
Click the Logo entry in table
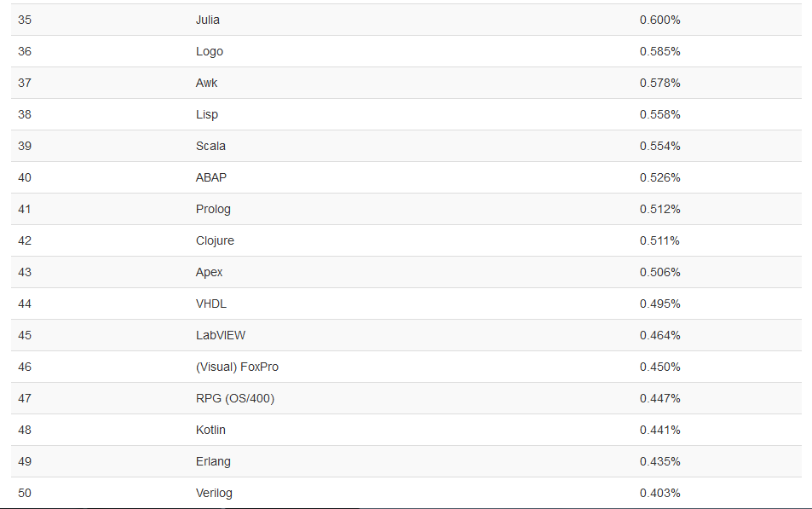tap(210, 51)
